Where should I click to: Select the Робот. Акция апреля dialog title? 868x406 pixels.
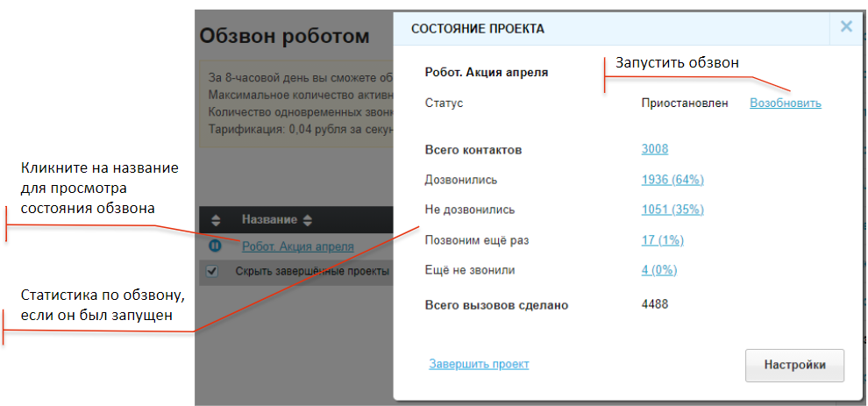coord(487,72)
